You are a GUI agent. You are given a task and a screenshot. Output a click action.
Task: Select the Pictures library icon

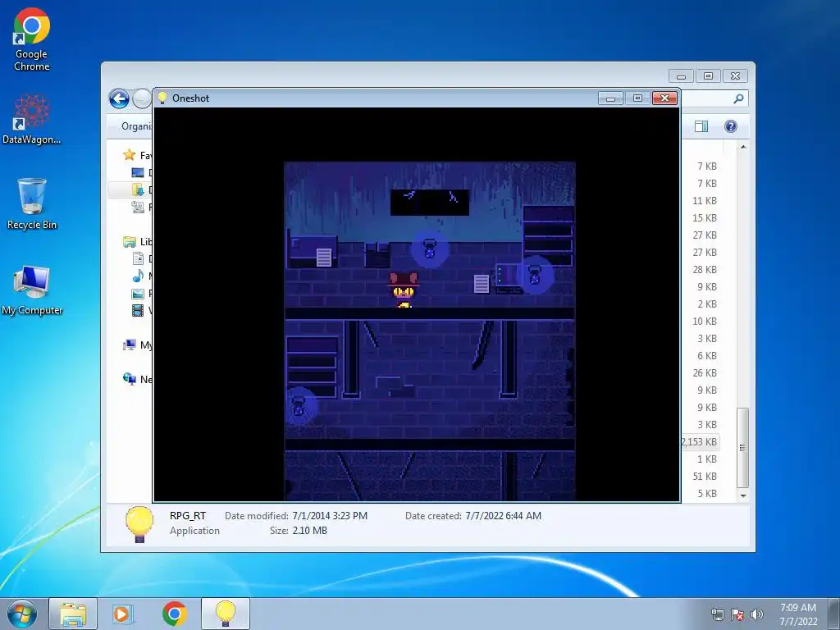[x=138, y=294]
